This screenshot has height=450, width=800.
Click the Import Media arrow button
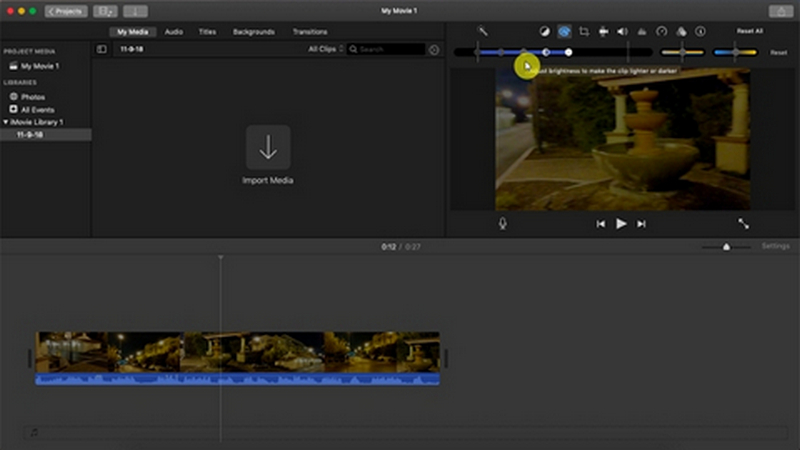(268, 147)
